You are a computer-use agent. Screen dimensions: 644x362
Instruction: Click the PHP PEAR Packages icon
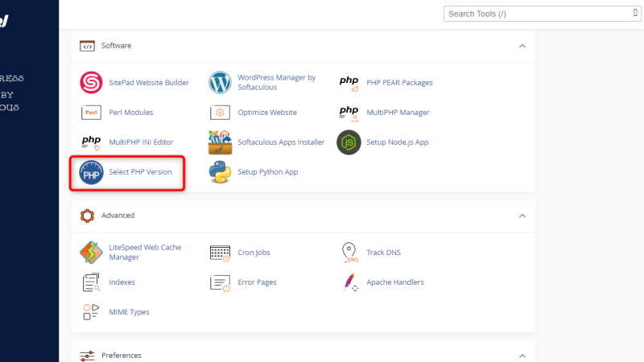point(349,84)
